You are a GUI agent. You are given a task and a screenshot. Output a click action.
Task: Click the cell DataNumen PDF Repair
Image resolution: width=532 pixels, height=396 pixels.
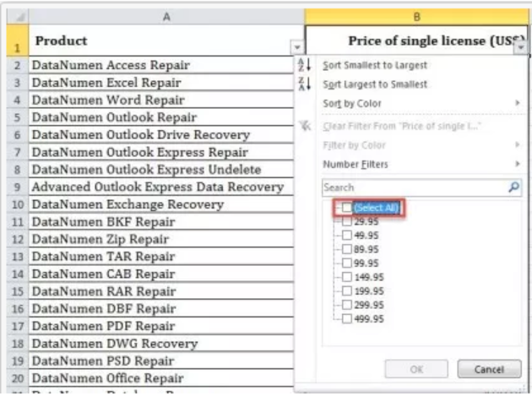(x=161, y=326)
